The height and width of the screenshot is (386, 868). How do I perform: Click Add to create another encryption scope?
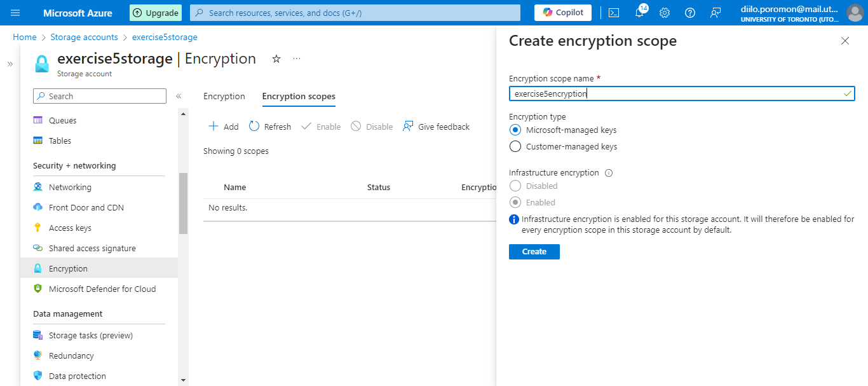click(x=223, y=126)
